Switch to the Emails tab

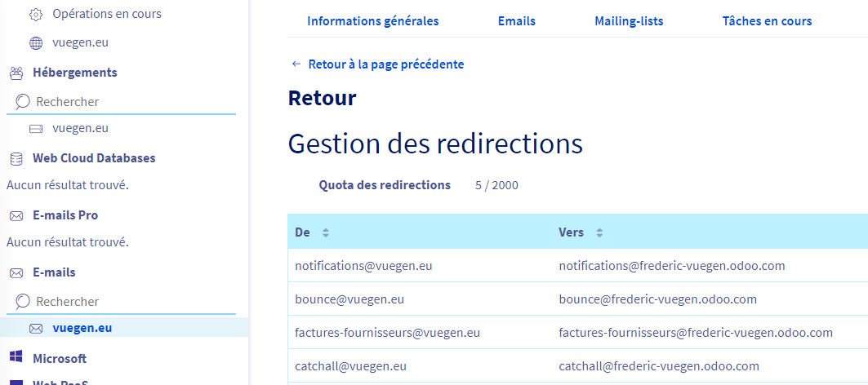(516, 21)
